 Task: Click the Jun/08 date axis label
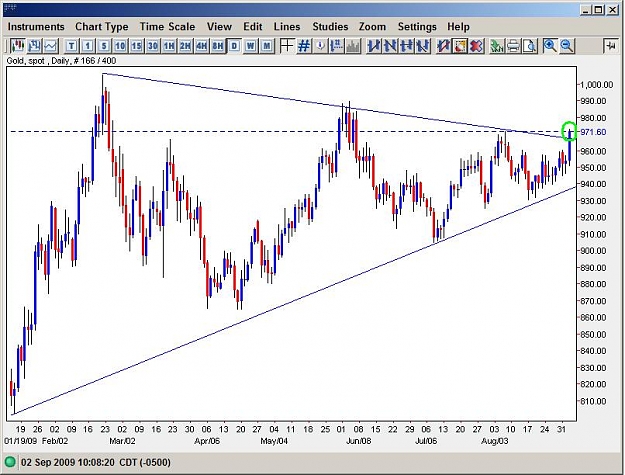tap(359, 442)
